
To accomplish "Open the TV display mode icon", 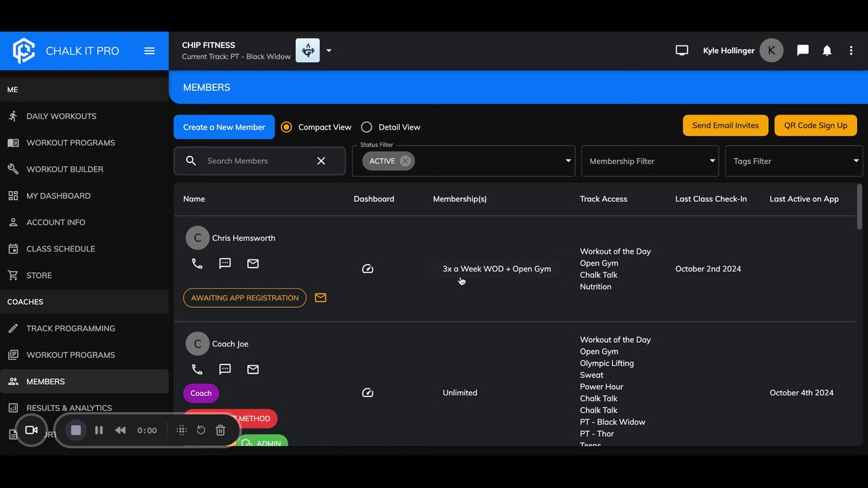I will pyautogui.click(x=682, y=50).
